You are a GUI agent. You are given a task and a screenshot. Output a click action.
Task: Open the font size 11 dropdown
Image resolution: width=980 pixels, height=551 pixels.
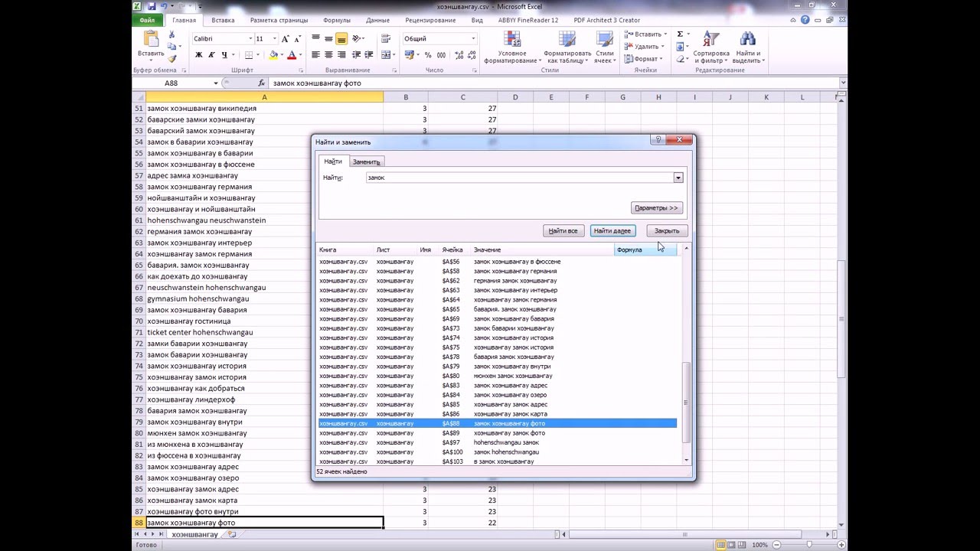click(274, 38)
